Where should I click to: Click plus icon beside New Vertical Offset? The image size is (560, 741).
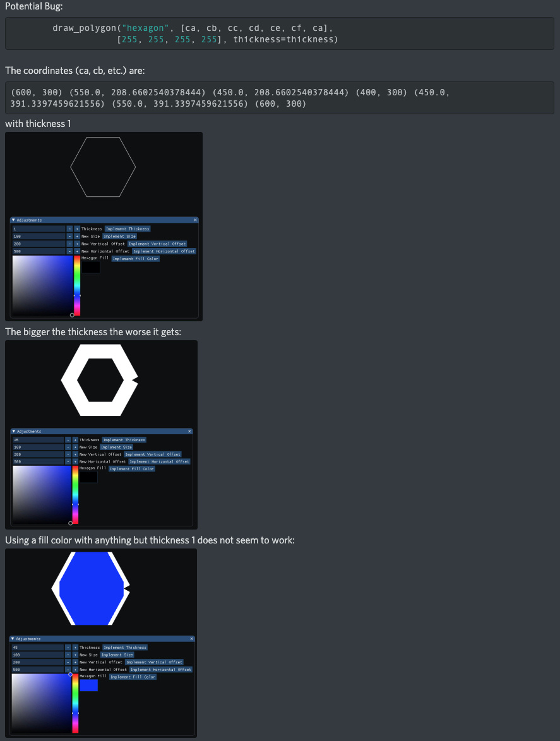76,244
